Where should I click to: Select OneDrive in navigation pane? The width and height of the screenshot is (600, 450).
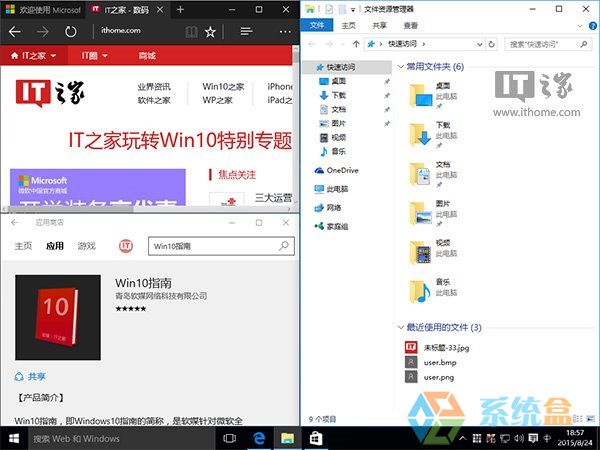(336, 170)
